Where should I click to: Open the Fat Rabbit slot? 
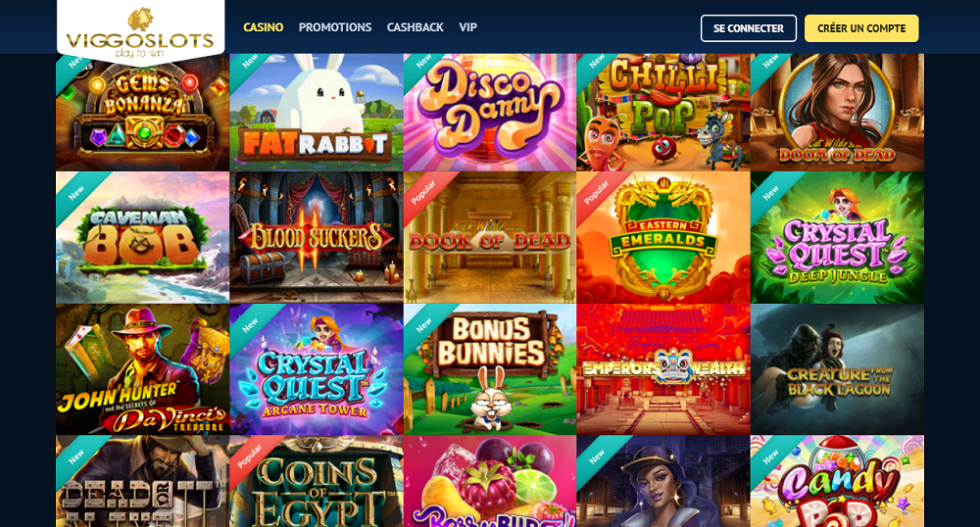pyautogui.click(x=317, y=113)
